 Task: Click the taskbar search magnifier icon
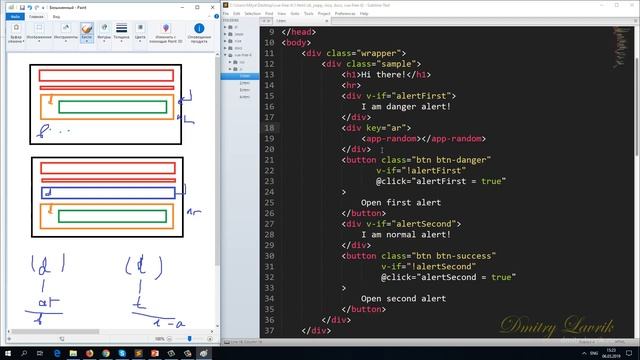click(24, 353)
